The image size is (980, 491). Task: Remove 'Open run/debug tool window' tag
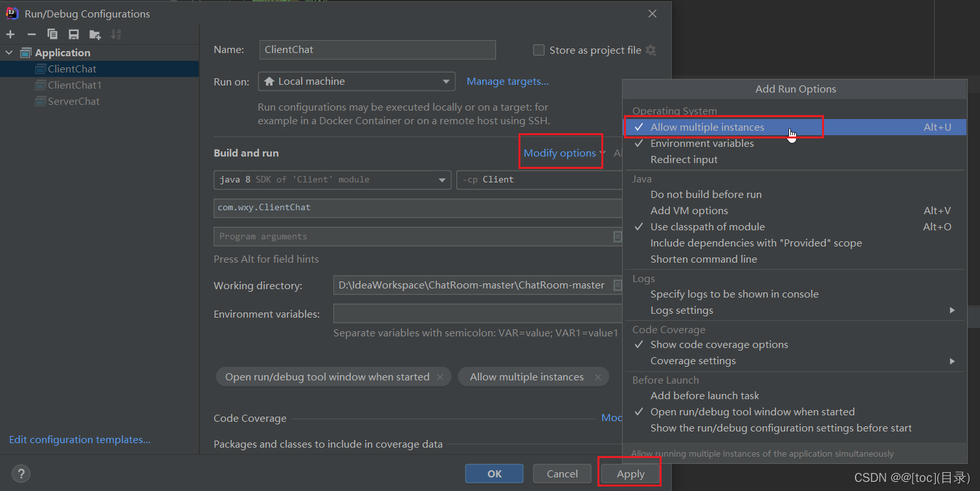pos(441,377)
